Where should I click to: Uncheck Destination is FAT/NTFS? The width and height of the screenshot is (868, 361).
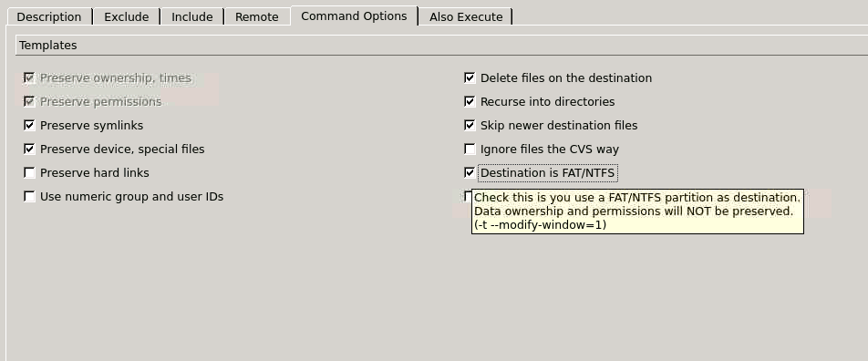[x=470, y=173]
